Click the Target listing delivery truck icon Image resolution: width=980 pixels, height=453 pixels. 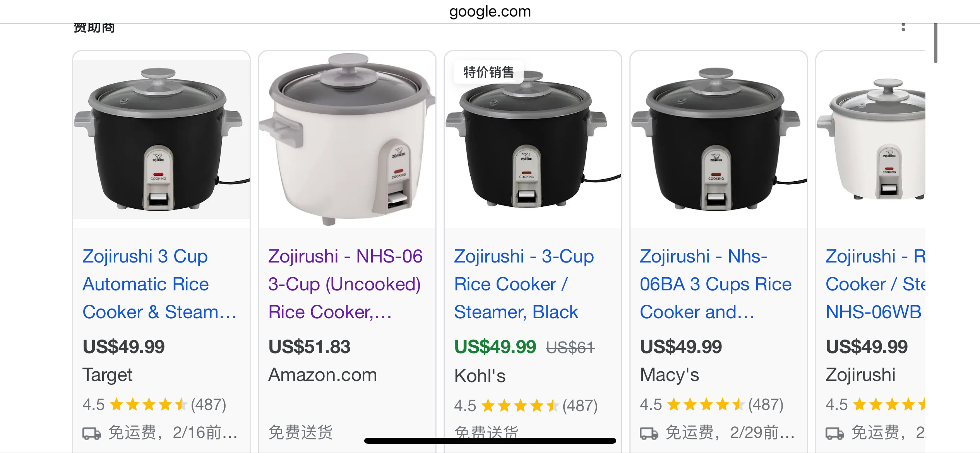pos(92,433)
